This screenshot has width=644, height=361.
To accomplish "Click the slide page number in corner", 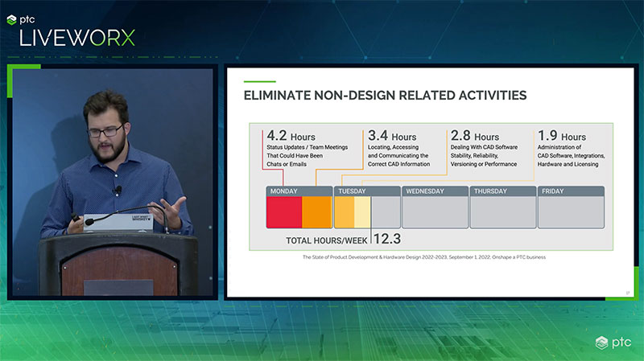I will [x=627, y=292].
